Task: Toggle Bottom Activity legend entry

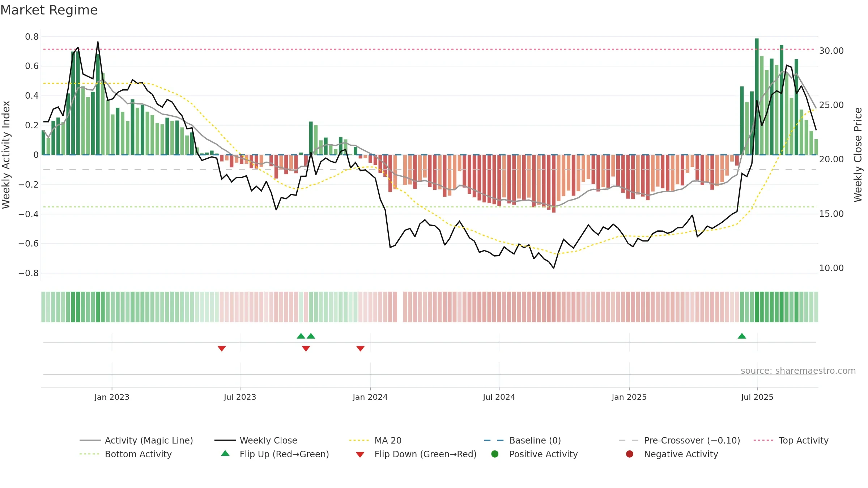Action: [x=125, y=454]
